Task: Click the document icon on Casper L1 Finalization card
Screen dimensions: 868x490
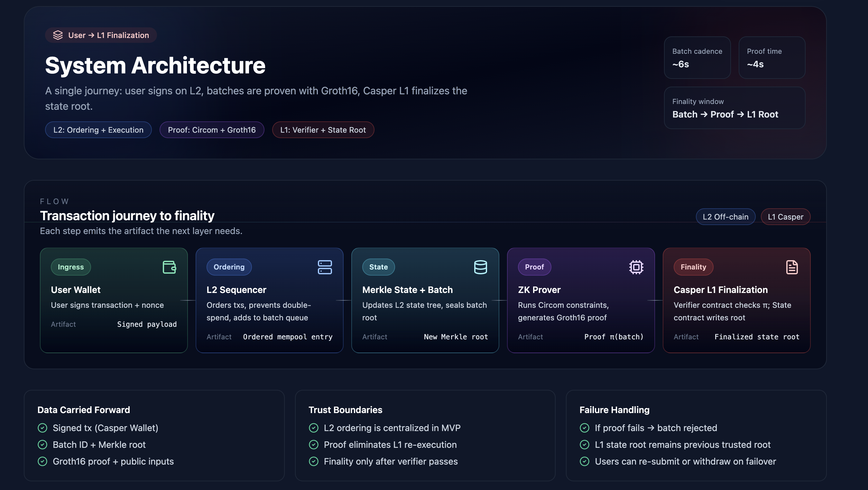Action: (792, 267)
